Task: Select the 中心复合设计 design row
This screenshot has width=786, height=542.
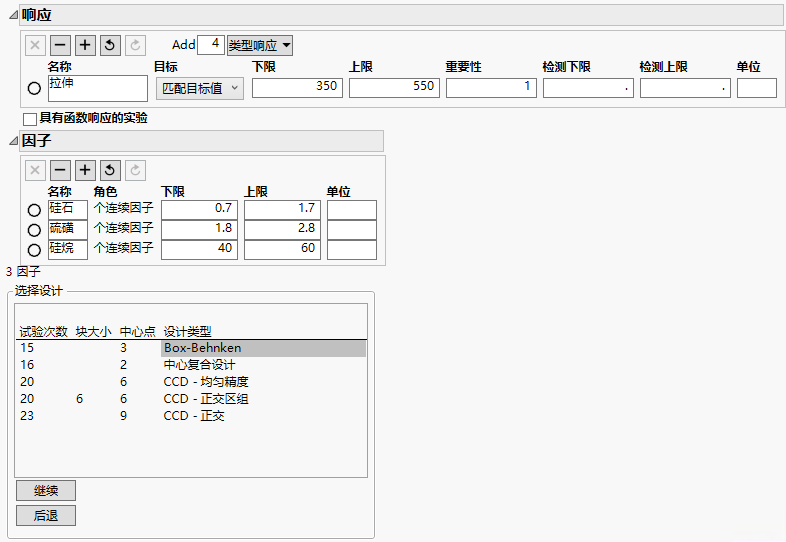Action: pyautogui.click(x=191, y=365)
